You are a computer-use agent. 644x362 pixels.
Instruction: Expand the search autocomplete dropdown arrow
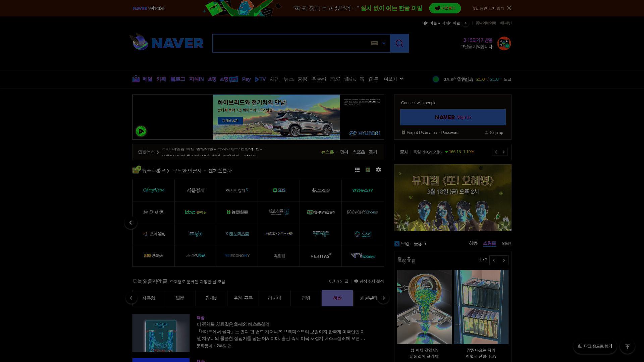(x=384, y=43)
